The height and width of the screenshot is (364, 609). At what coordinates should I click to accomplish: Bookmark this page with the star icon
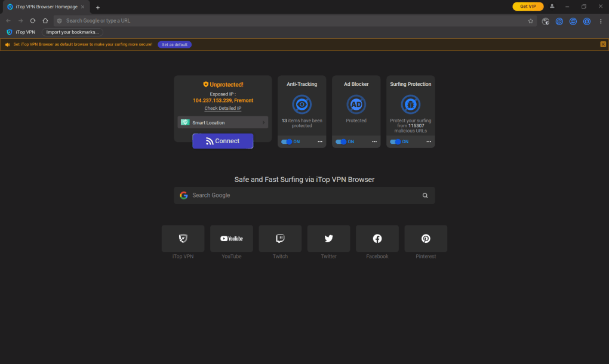click(x=531, y=21)
